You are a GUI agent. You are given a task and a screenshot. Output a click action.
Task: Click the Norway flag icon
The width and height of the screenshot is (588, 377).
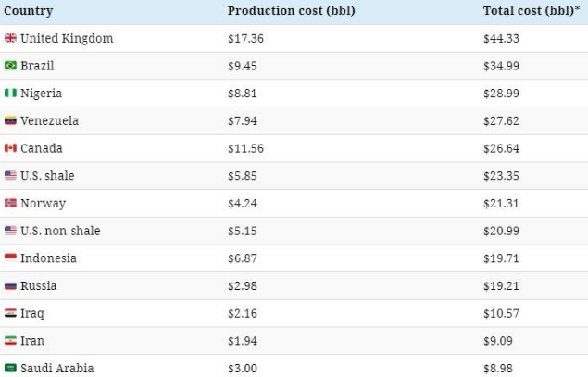point(10,203)
